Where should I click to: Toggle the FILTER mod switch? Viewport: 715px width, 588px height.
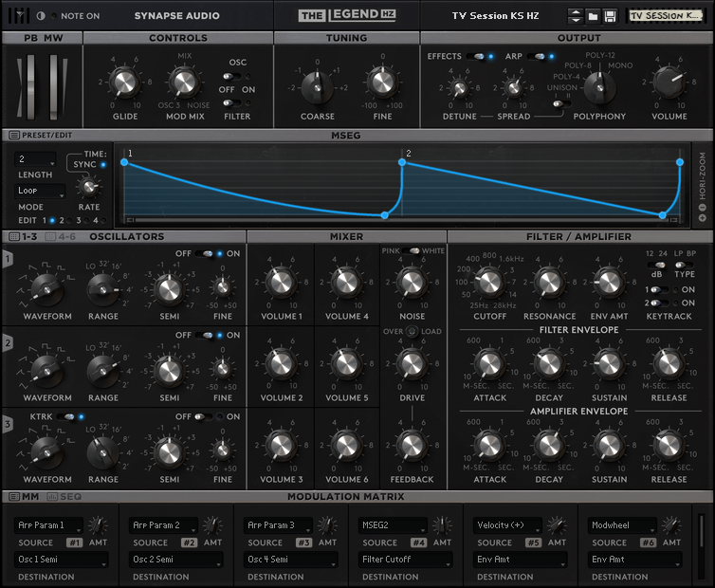coord(231,102)
